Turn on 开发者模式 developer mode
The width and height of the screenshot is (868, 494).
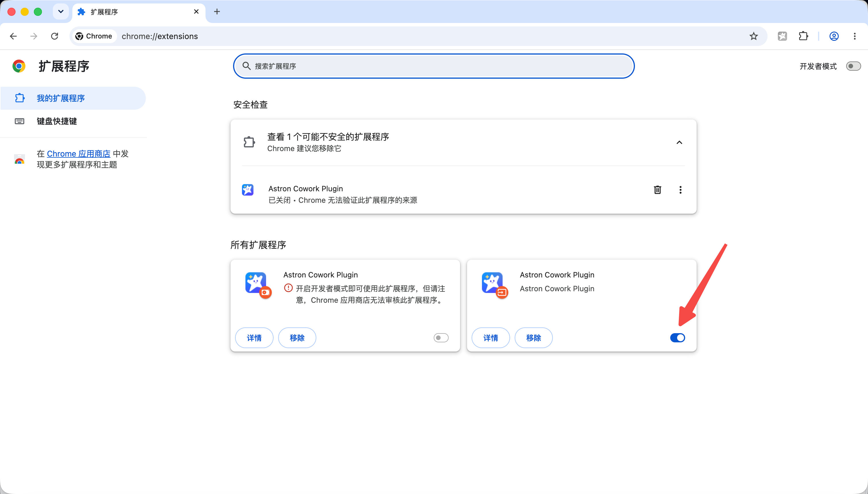853,66
